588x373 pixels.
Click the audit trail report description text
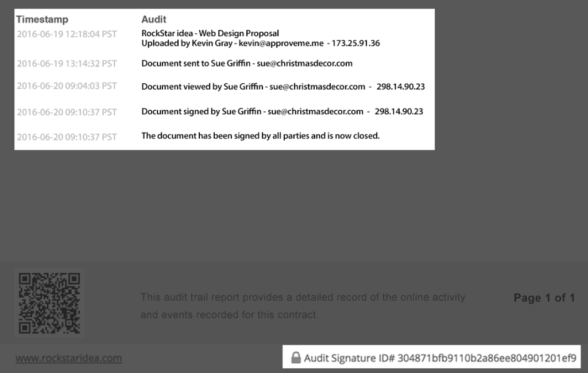[x=303, y=306]
